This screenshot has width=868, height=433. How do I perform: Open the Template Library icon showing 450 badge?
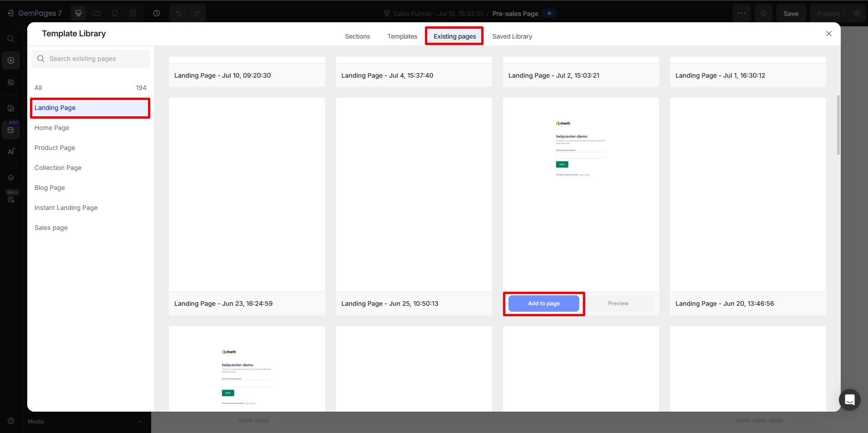point(11,130)
